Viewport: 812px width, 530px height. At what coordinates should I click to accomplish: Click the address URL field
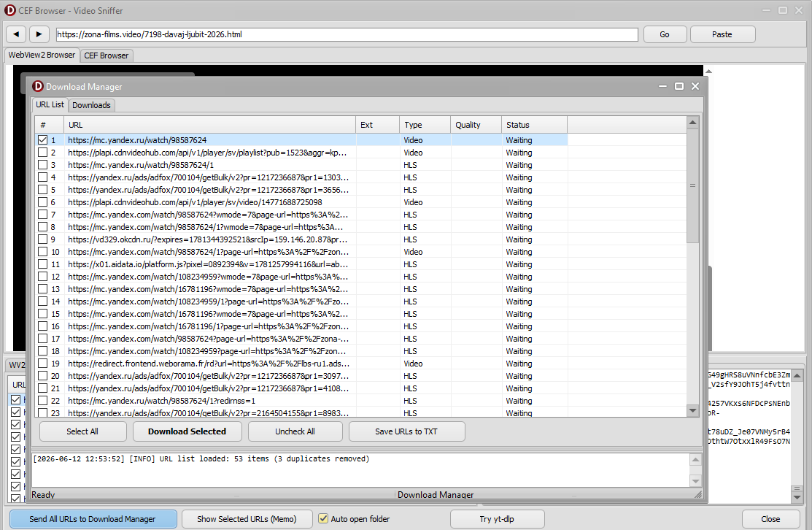click(347, 34)
